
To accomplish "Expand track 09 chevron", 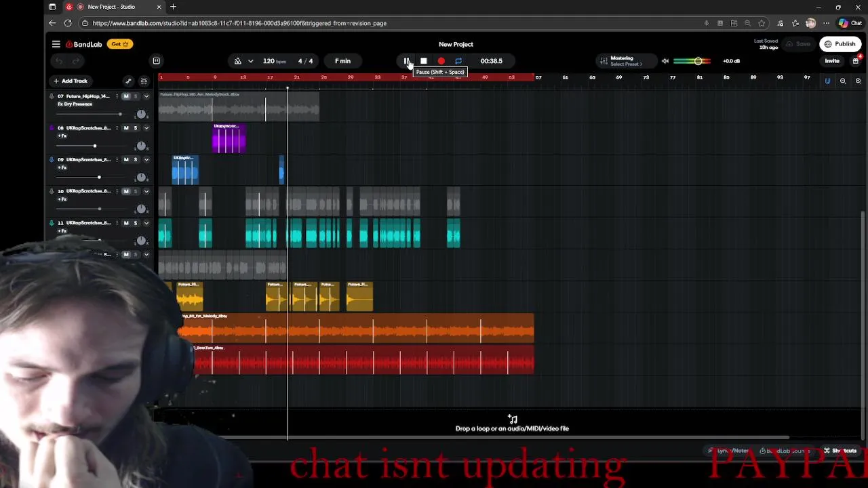I will (x=146, y=159).
